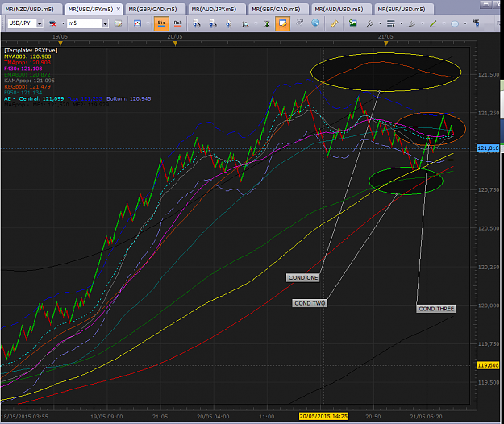The height and width of the screenshot is (424, 504).
Task: Click the note icon right of the m5 box
Action: tap(118, 23)
